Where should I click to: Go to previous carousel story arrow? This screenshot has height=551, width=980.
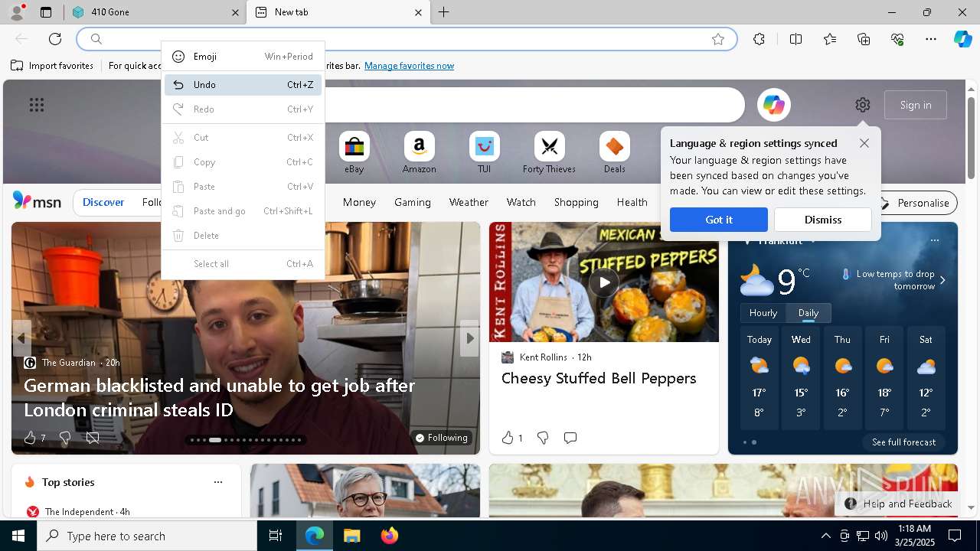click(x=21, y=338)
